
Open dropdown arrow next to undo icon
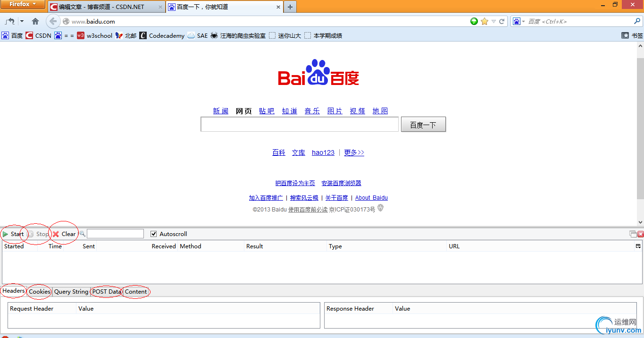[x=22, y=21]
